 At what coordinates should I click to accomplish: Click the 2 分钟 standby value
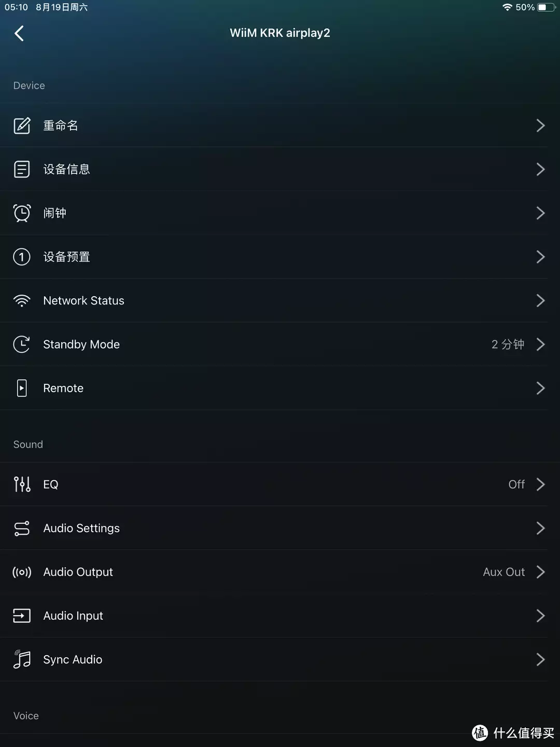[508, 344]
